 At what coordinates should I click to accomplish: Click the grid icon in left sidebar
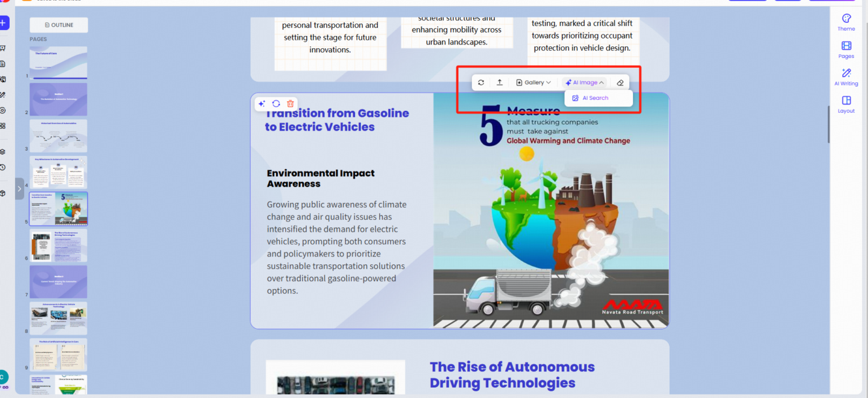[3, 127]
